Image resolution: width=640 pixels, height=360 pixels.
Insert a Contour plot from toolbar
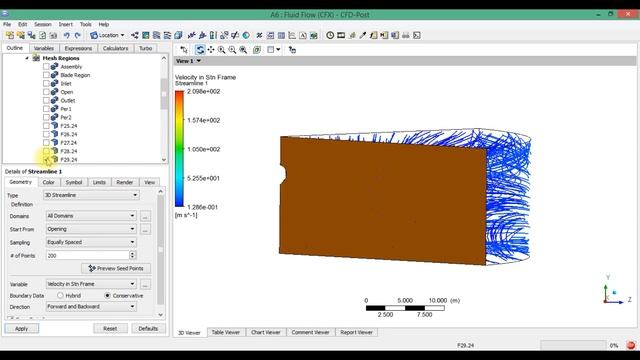(145, 36)
